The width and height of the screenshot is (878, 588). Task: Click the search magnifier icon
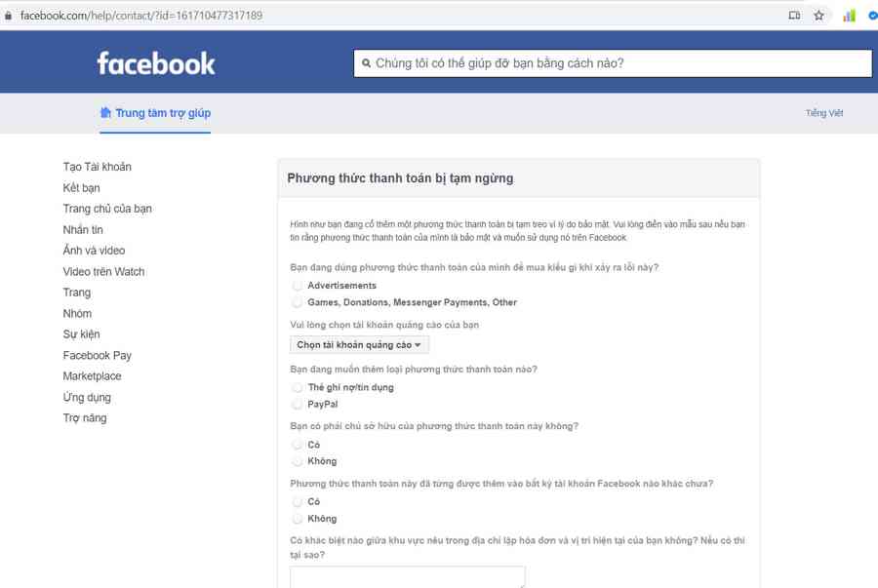365,63
